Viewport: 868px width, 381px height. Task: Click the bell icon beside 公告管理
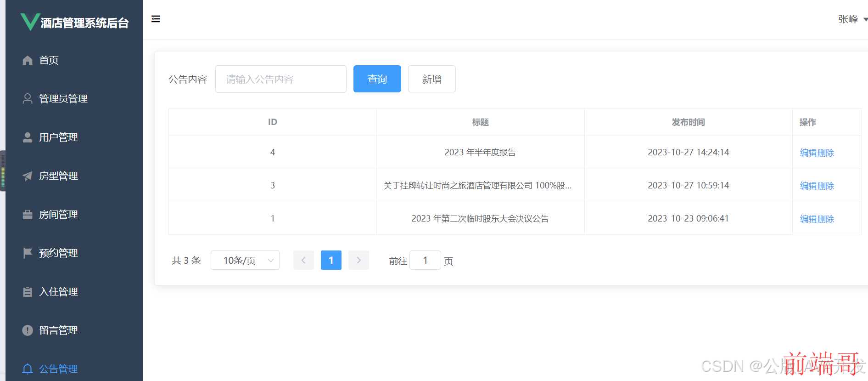[x=28, y=369]
